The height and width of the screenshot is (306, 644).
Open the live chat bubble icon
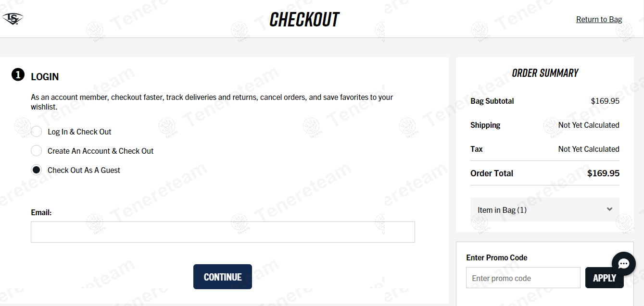click(x=624, y=264)
